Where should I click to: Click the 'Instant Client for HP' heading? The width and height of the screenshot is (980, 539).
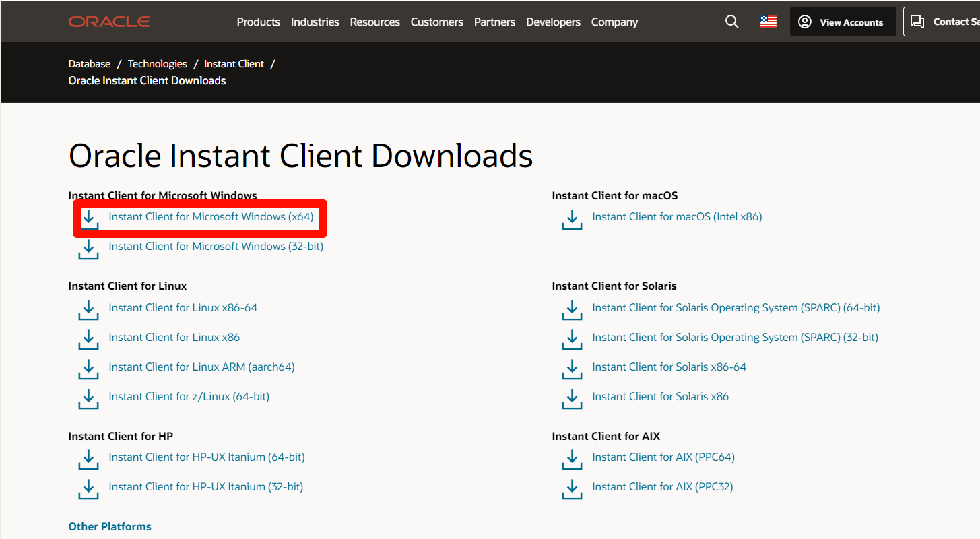point(121,437)
